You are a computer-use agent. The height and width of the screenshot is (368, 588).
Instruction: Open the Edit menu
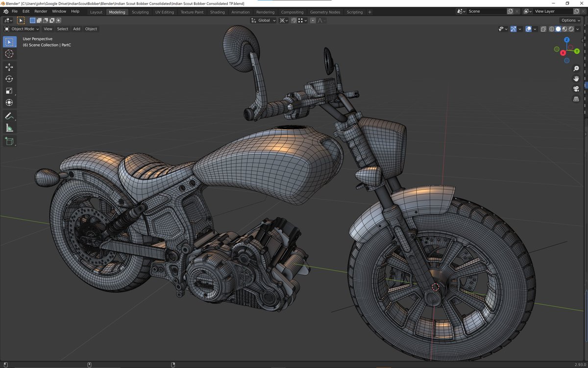click(x=26, y=11)
